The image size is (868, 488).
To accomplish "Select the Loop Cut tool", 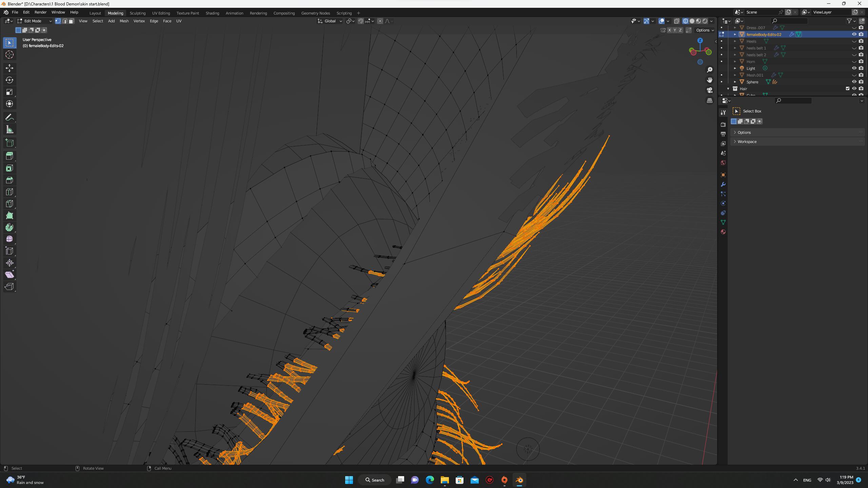I will pyautogui.click(x=9, y=192).
